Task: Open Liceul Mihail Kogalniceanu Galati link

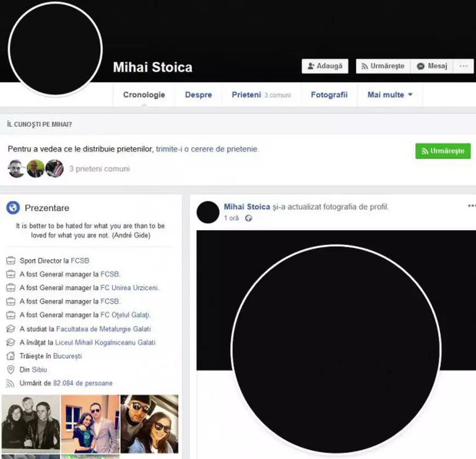Action: coord(105,342)
